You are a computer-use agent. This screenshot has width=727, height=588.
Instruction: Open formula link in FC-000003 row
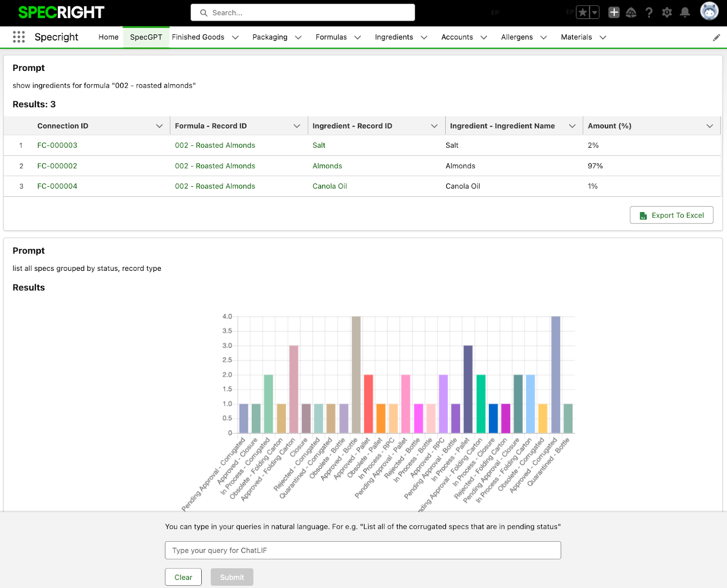[x=215, y=145]
